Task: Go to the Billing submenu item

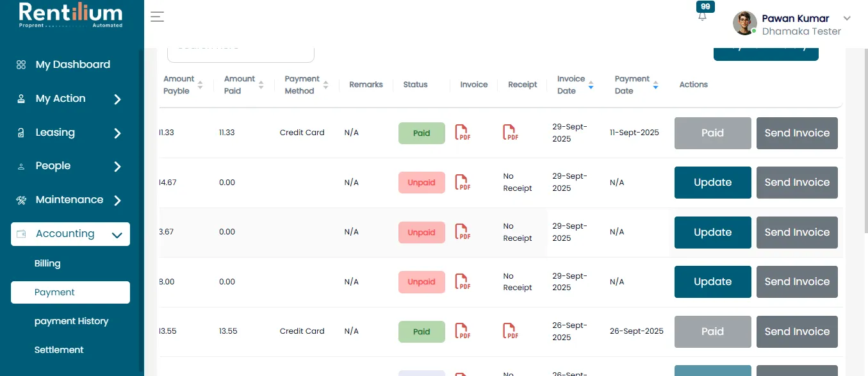Action: [47, 263]
